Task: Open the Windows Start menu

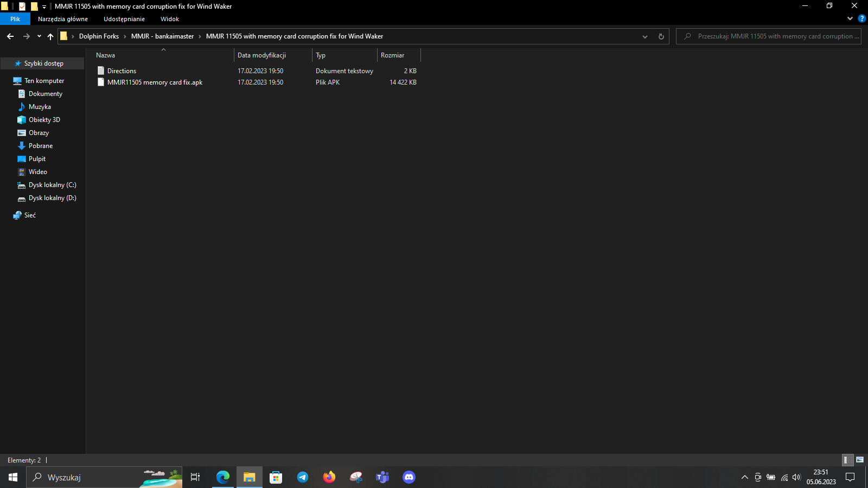Action: click(x=13, y=477)
